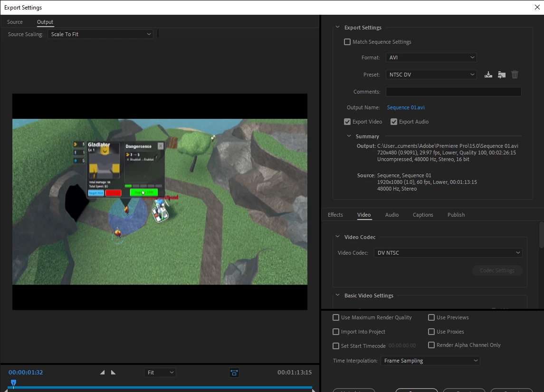
Task: Collapse the Video Codec section
Action: (x=338, y=237)
